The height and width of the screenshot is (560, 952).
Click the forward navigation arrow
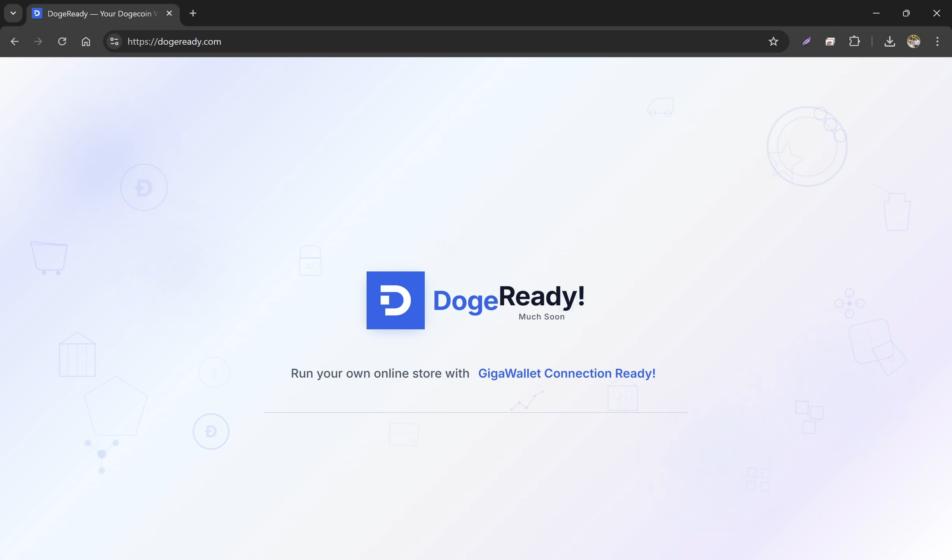38,42
